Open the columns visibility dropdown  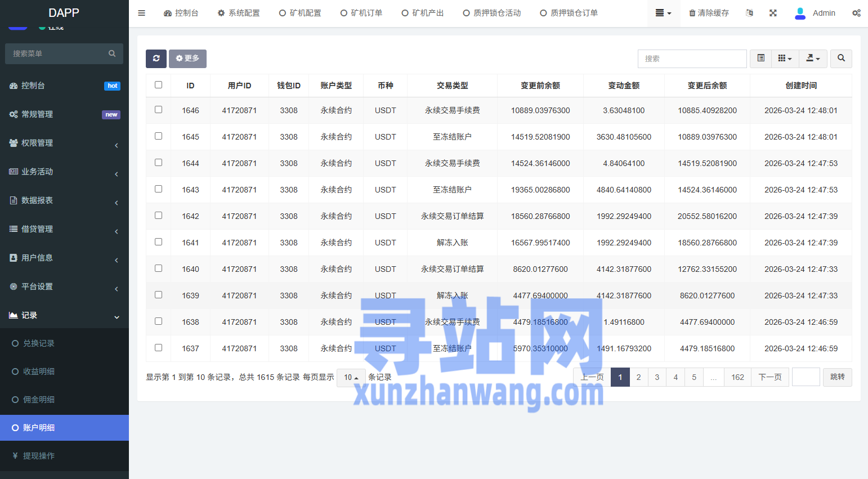point(785,59)
